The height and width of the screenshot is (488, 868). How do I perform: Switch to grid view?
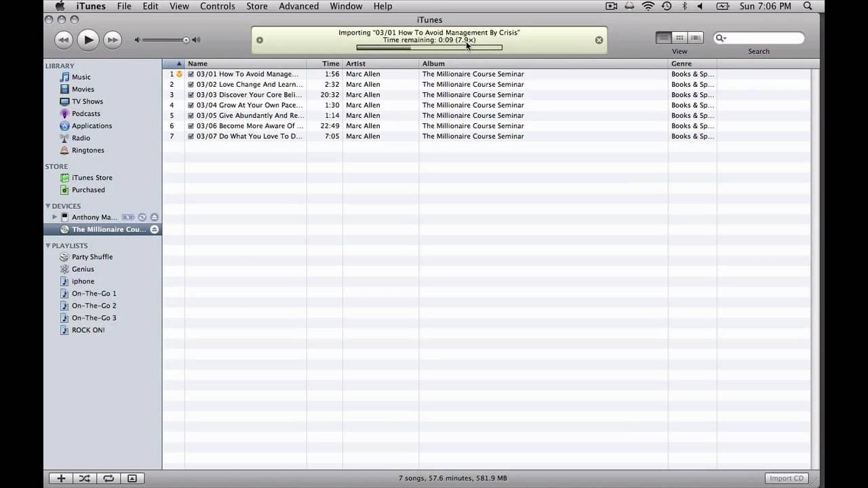(679, 38)
